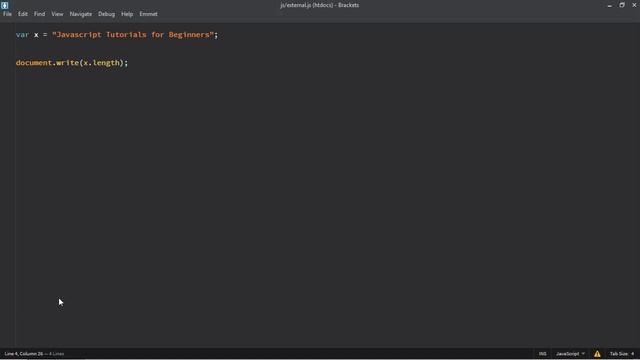Minimize the Brackets window
This screenshot has width=640, height=360.
[609, 5]
